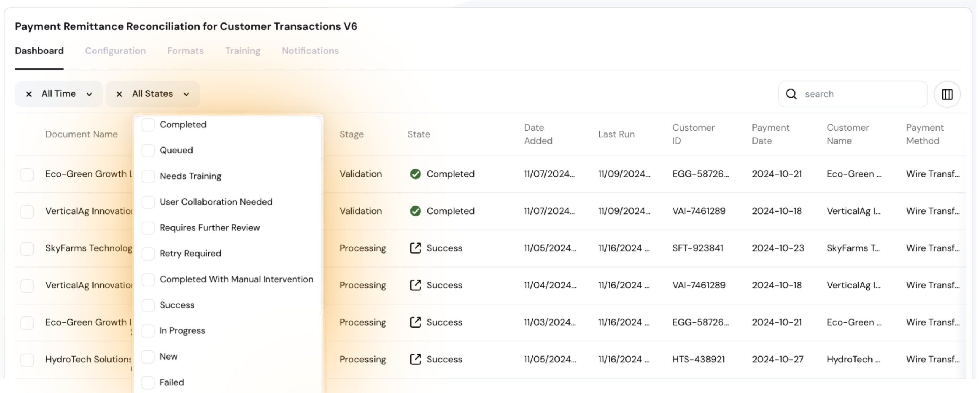Sort by Customer ID column header

pyautogui.click(x=693, y=134)
